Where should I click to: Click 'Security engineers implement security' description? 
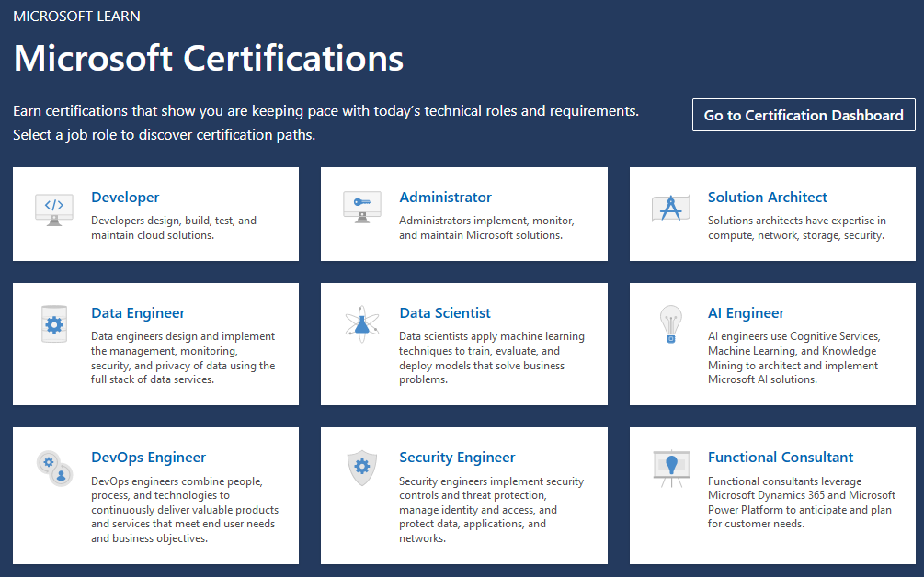(492, 510)
